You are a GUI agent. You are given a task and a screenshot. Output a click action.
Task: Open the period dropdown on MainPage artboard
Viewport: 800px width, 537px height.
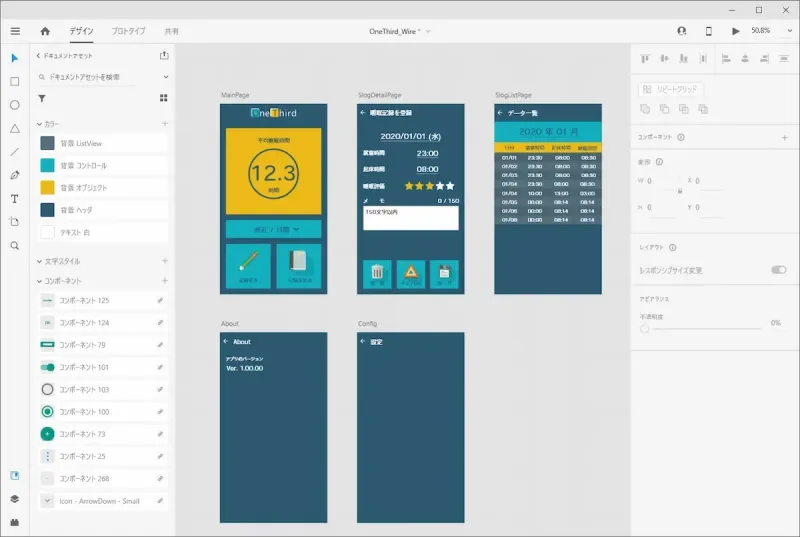[273, 229]
